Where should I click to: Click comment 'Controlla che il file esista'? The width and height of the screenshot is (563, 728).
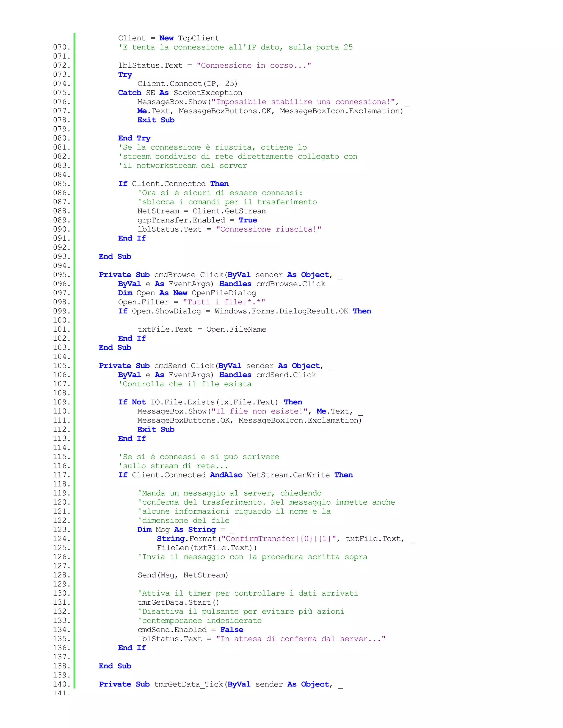(x=185, y=384)
